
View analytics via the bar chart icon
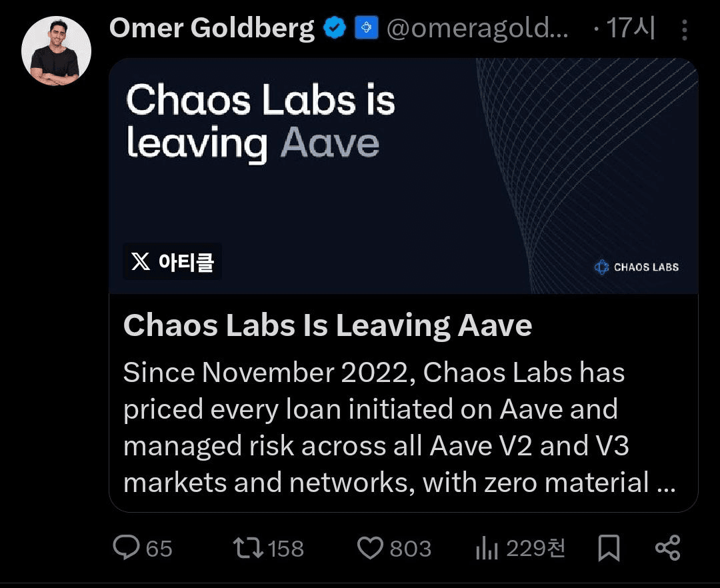tap(487, 549)
